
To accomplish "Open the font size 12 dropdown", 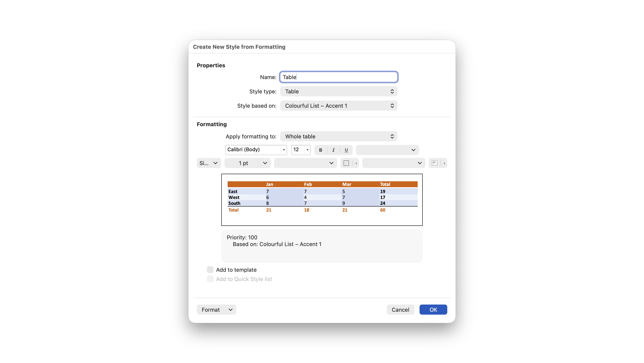I will (x=307, y=150).
